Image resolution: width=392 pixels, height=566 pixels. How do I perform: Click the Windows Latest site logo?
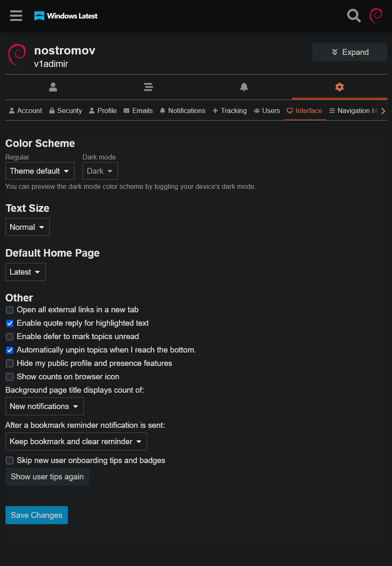point(66,16)
